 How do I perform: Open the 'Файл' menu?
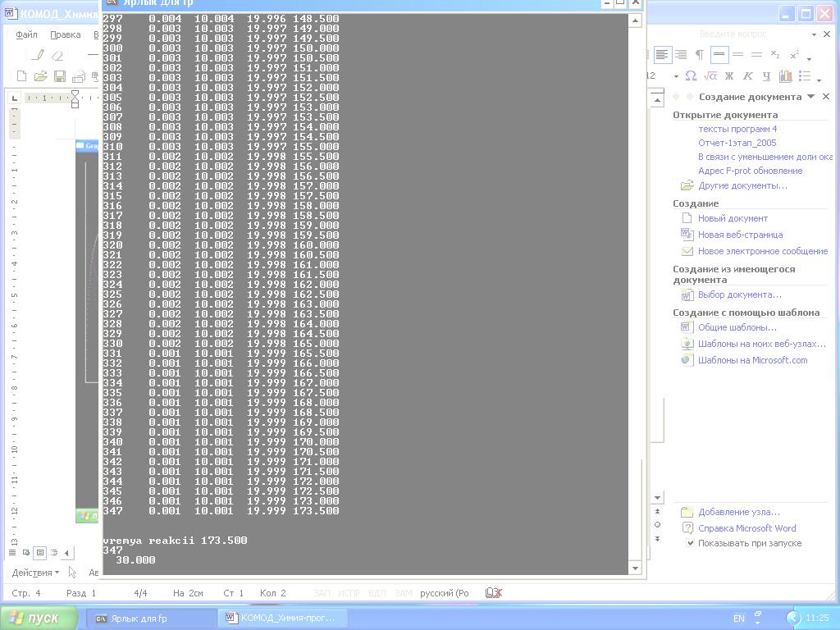point(26,34)
